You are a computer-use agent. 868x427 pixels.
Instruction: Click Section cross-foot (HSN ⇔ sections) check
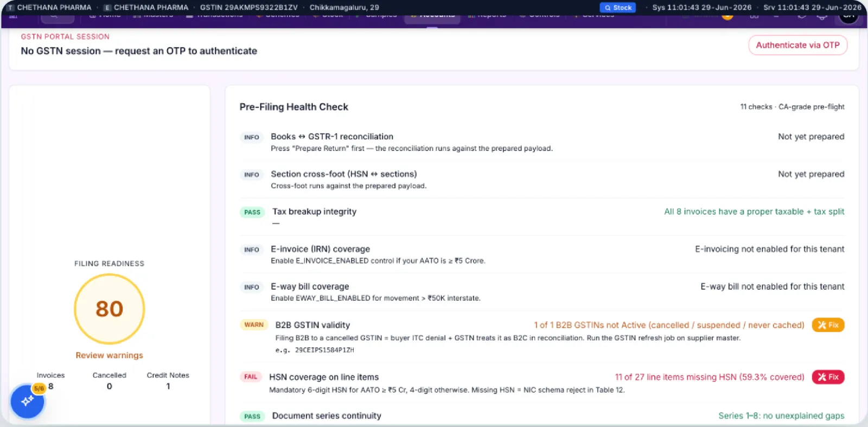click(344, 174)
